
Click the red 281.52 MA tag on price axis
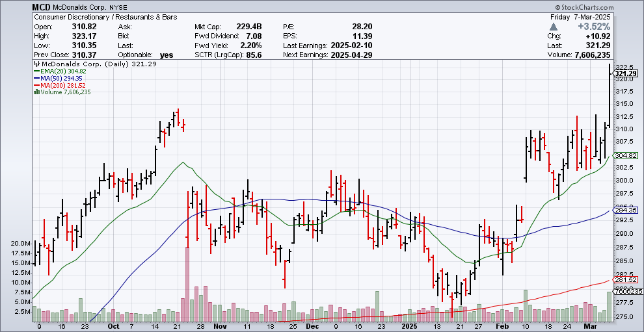point(626,280)
